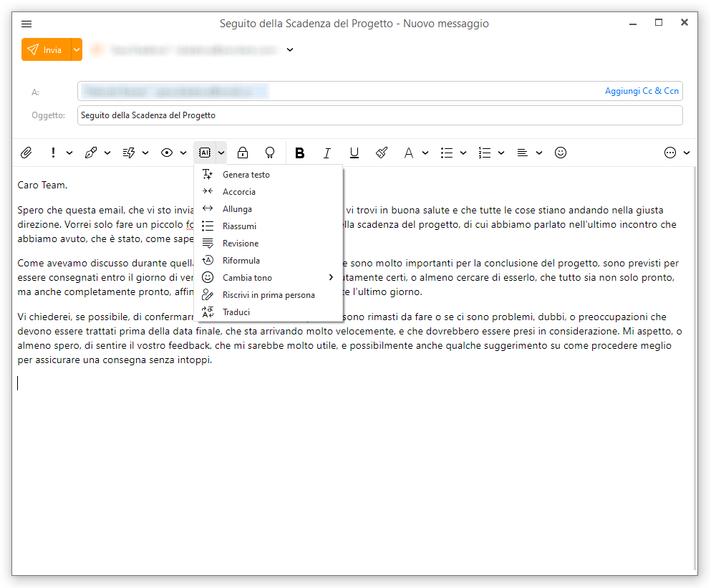Image resolution: width=711 pixels, height=588 pixels.
Task: Toggle italic formatting
Action: click(327, 153)
